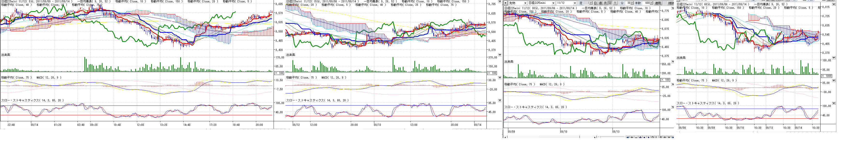The width and height of the screenshot is (868, 162).
Task: Click the D icon in bottom toolbar
Action: [x=653, y=137]
